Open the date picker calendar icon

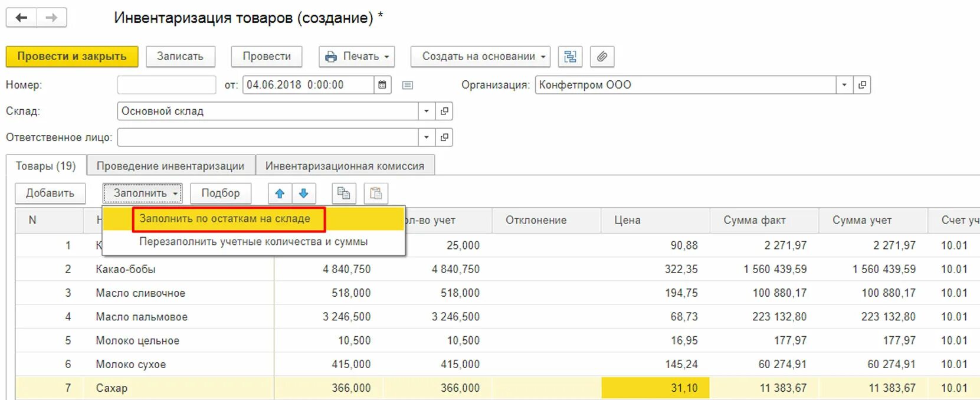382,85
